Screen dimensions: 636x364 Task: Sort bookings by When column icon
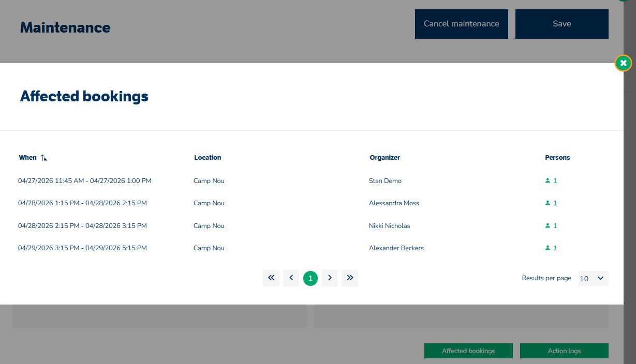[44, 158]
